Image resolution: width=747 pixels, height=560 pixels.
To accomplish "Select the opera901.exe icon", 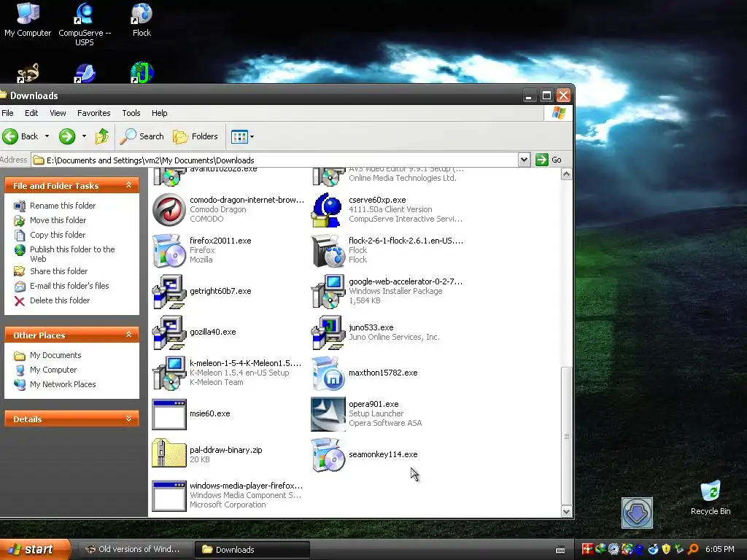I will pos(328,414).
